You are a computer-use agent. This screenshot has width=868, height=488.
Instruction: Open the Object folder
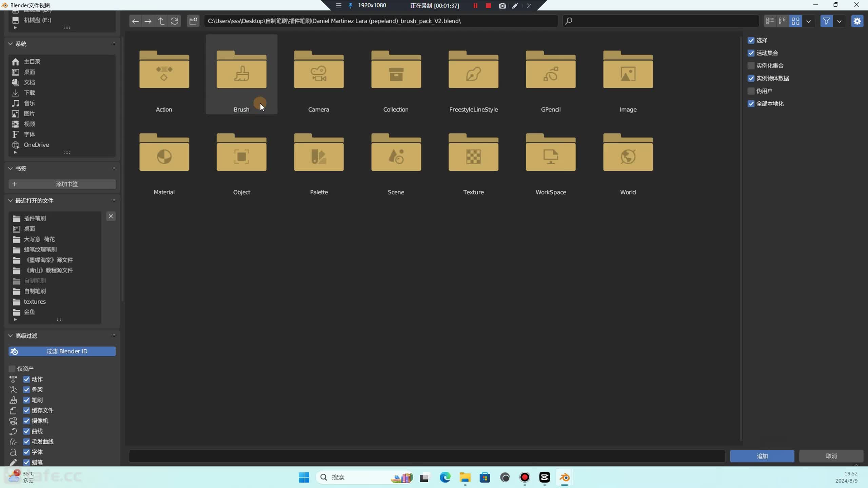tap(241, 157)
